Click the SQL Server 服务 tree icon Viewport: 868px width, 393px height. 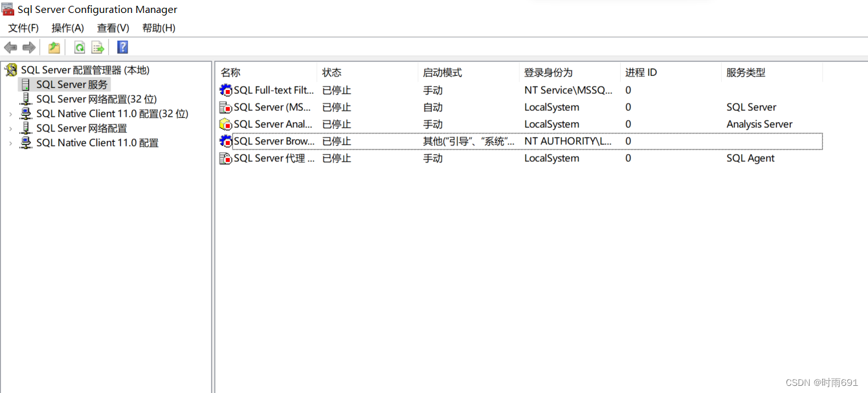pyautogui.click(x=26, y=85)
